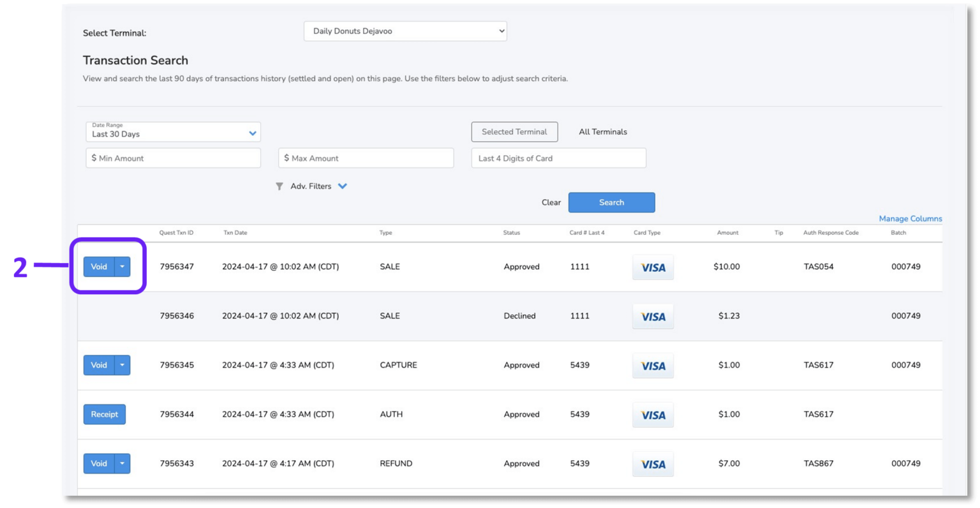
Task: Switch to All Terminals option
Action: pos(603,132)
